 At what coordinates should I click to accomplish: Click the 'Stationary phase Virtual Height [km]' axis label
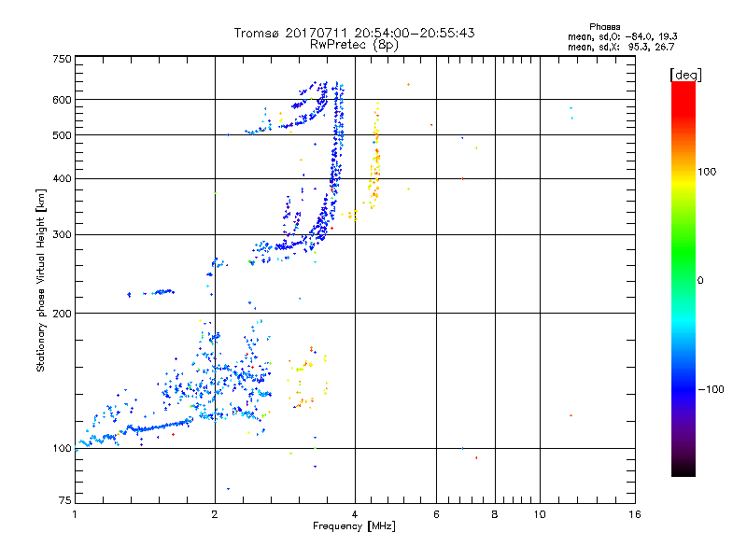pyautogui.click(x=41, y=281)
